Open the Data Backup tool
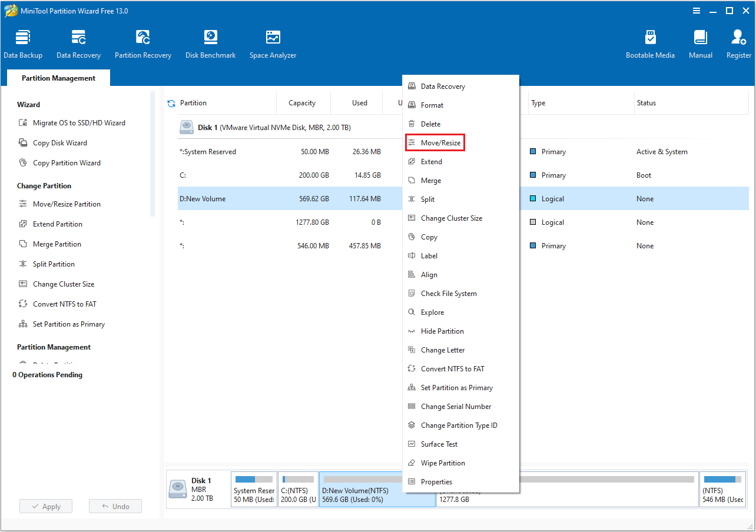The width and height of the screenshot is (756, 532). (x=23, y=44)
